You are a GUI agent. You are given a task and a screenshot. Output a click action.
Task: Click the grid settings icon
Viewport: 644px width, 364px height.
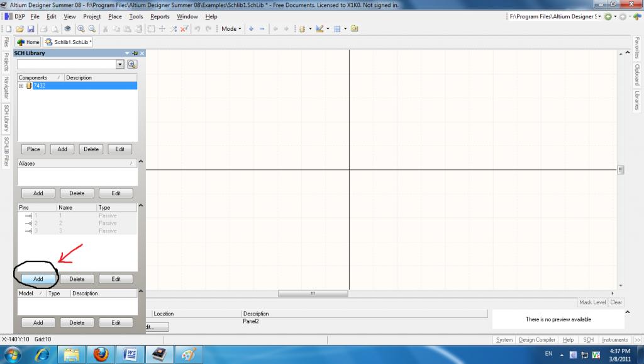(337, 29)
